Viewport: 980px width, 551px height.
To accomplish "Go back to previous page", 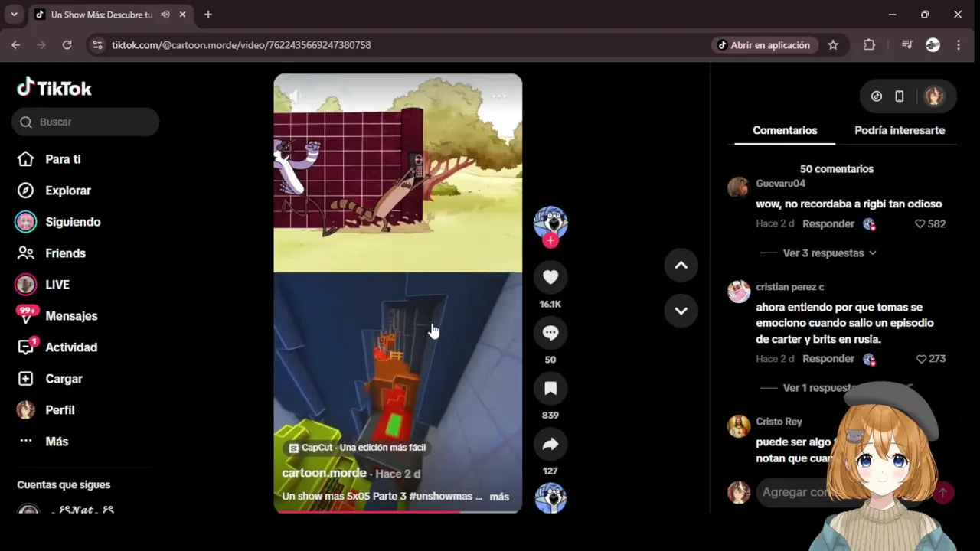I will tap(16, 45).
